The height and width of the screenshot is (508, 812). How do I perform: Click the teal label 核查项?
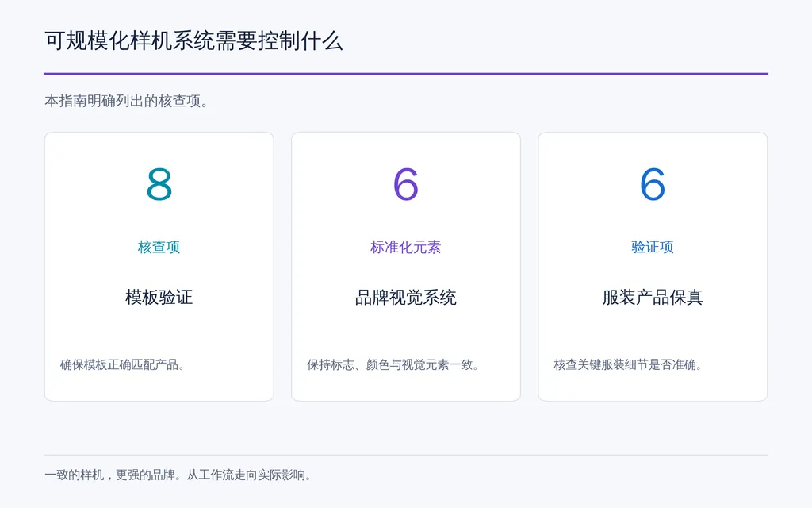[159, 247]
